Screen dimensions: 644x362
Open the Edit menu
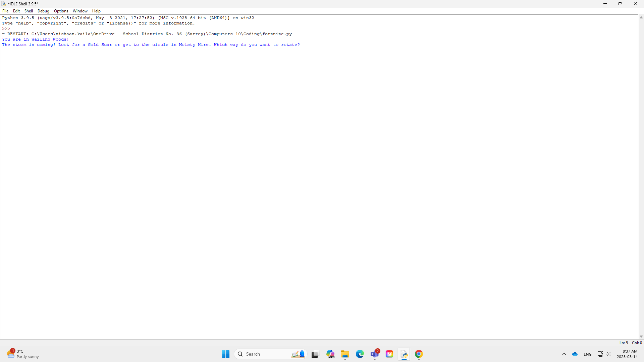tap(16, 11)
